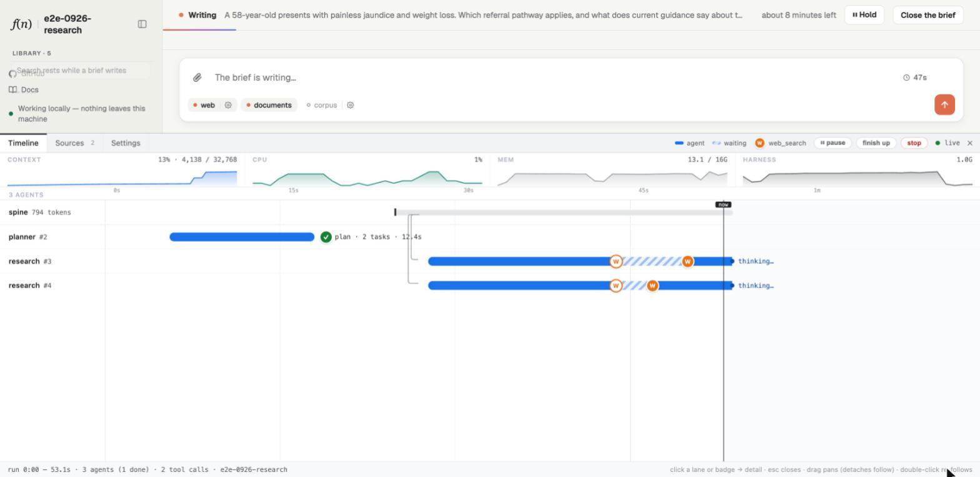The image size is (980, 477).
Task: Open research #4's first web_search badge
Action: (616, 286)
